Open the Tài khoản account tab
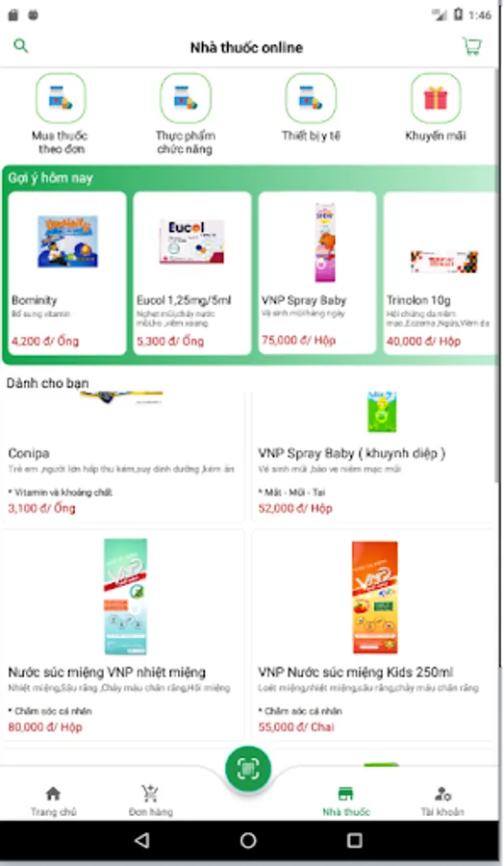Image resolution: width=504 pixels, height=866 pixels. pos(442,801)
